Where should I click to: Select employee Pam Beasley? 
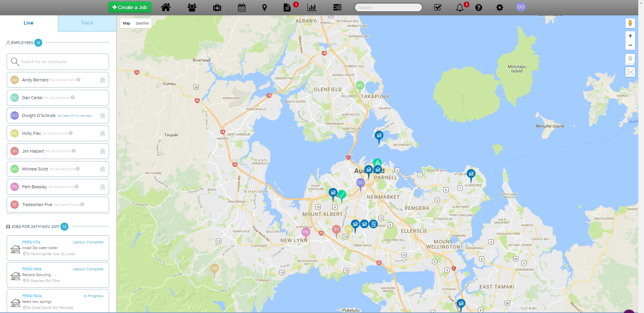coord(58,187)
